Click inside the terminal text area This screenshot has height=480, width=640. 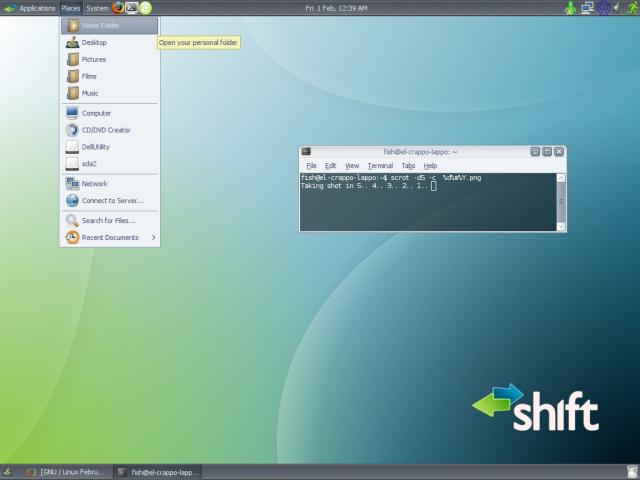point(428,202)
